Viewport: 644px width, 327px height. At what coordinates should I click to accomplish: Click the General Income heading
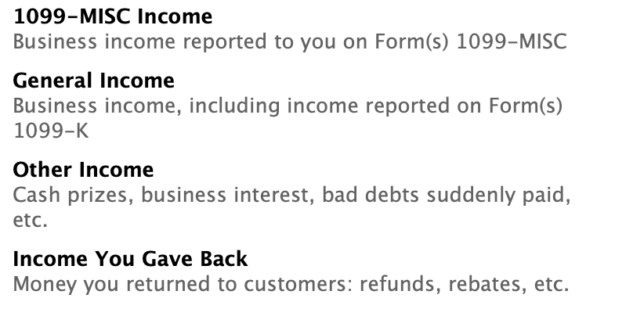[94, 81]
